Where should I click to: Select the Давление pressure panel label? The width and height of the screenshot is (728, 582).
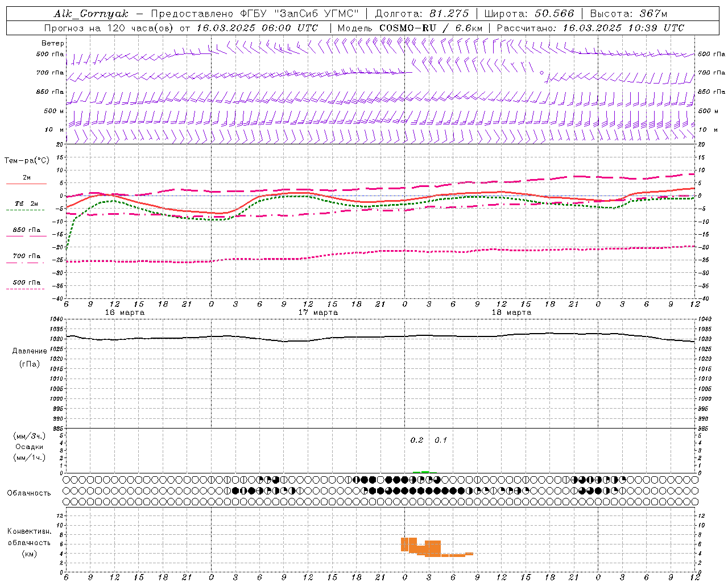coord(30,351)
